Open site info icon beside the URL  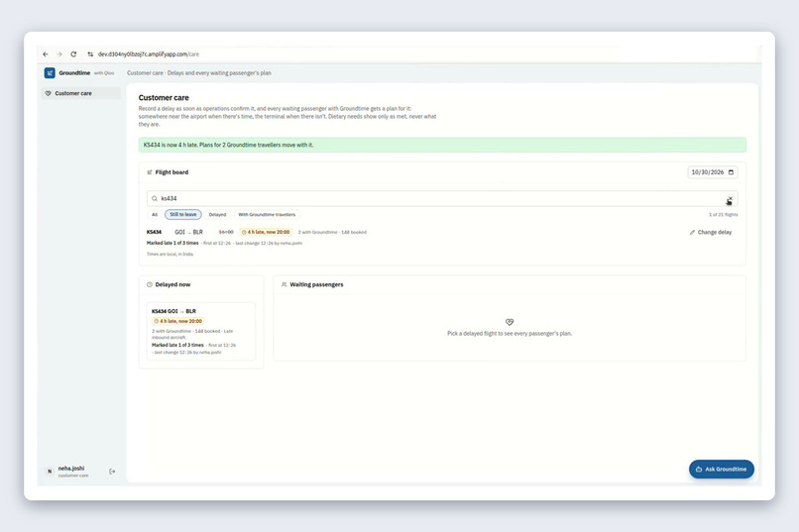[x=90, y=53]
